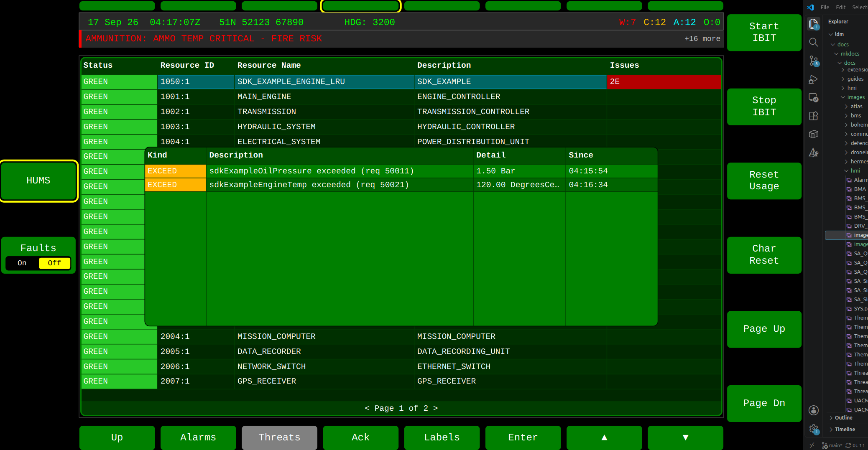Select the MAIN_ENGINE resource row
Viewport: 868px width, 450px height.
(x=401, y=97)
